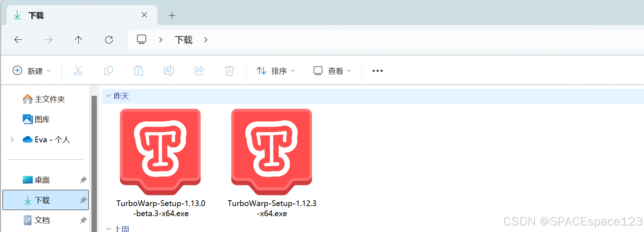644x232 pixels.
Task: Select Eva - 个人 OneDrive entry
Action: coord(46,139)
